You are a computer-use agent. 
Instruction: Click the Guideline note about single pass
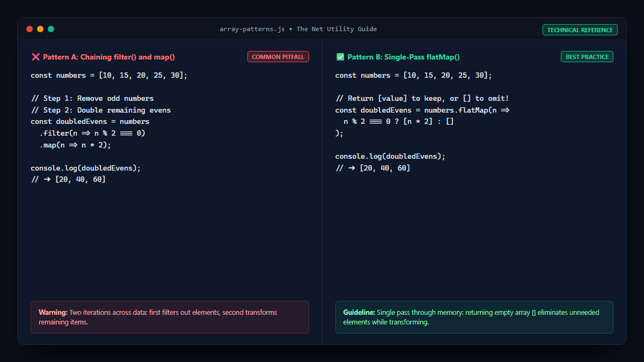pyautogui.click(x=474, y=317)
